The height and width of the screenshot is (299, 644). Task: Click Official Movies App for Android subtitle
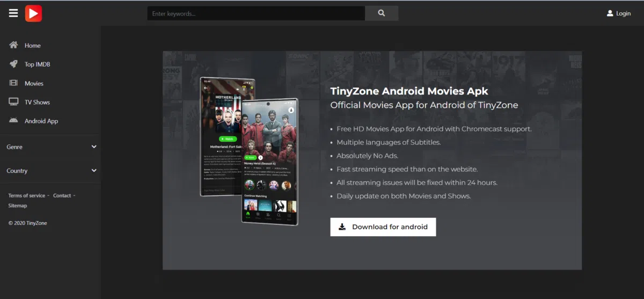point(424,105)
